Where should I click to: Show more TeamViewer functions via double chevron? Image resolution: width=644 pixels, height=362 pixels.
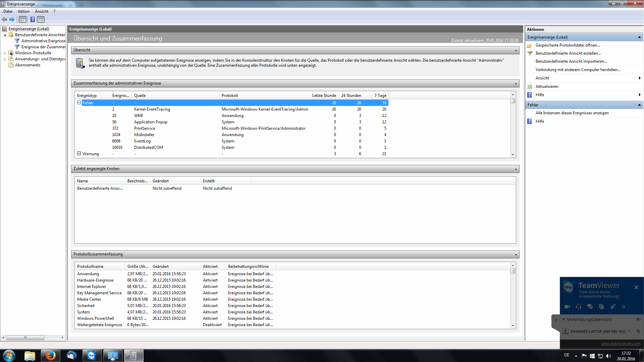click(623, 307)
